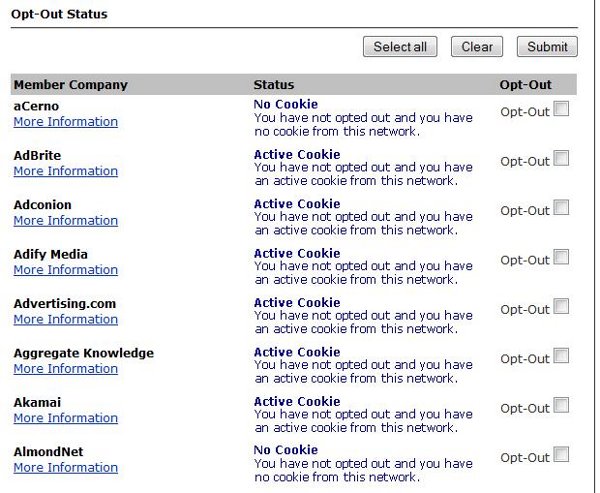Tick the AlmondNet Opt-Out checkbox
Screen dimensions: 600x493
click(x=561, y=454)
